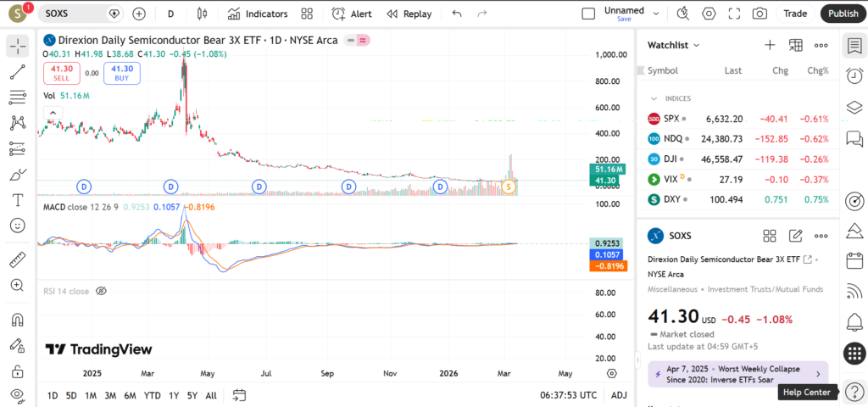
Task: Enter fullscreen mode
Action: coord(734,14)
